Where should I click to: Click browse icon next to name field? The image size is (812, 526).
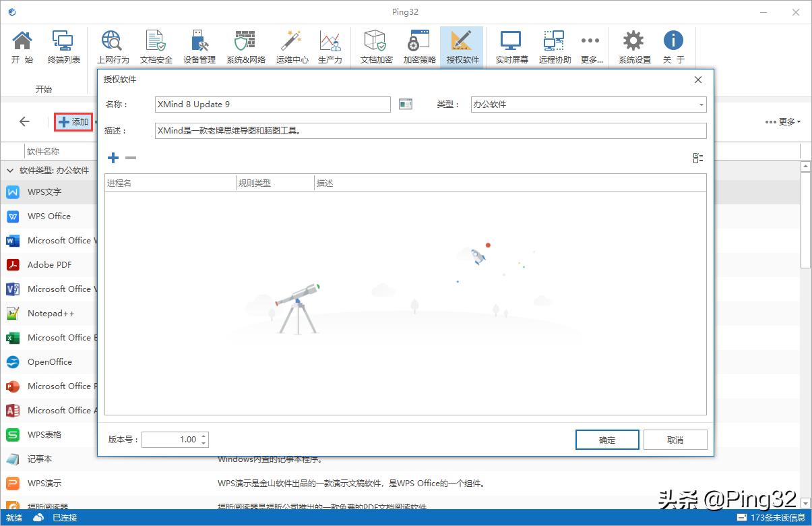(405, 104)
